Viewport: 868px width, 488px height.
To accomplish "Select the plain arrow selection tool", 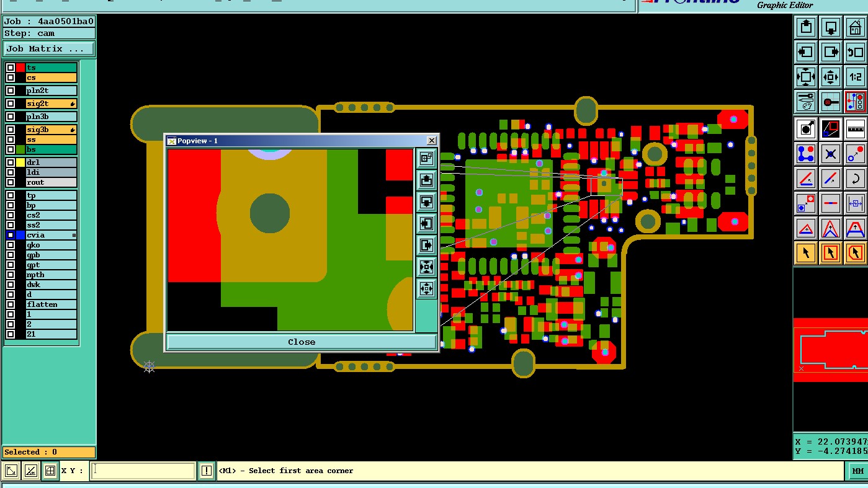I will click(x=806, y=253).
